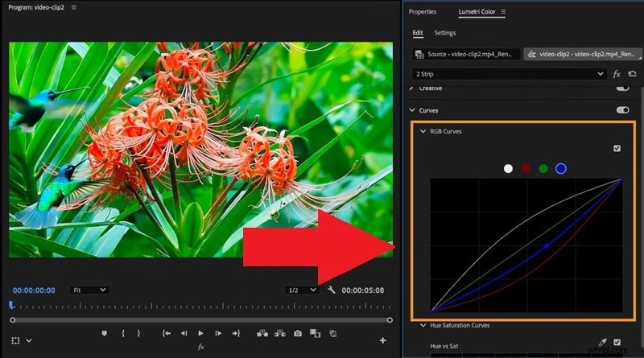This screenshot has height=358, width=644.
Task: Click right handle of zoom scroll bar
Action: click(x=390, y=320)
